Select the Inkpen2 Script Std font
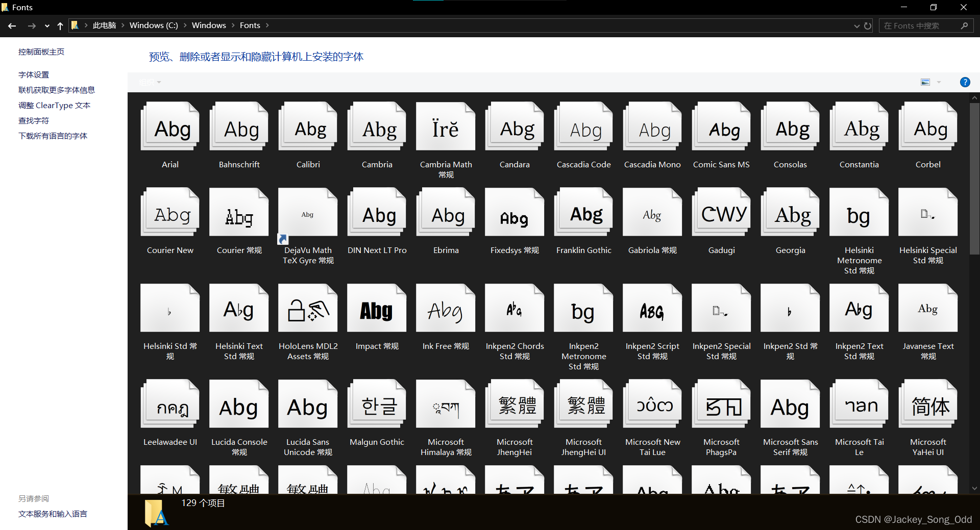Image resolution: width=980 pixels, height=530 pixels. point(652,308)
